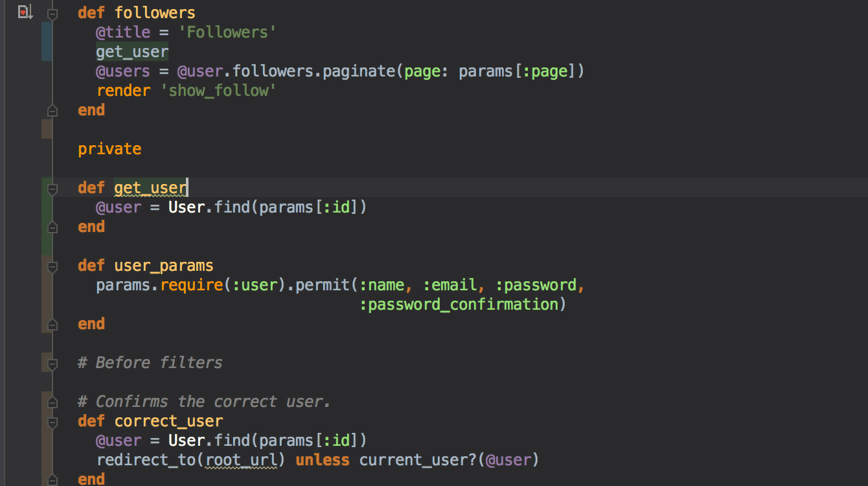Click the fold end marker of user_params

tap(52, 324)
